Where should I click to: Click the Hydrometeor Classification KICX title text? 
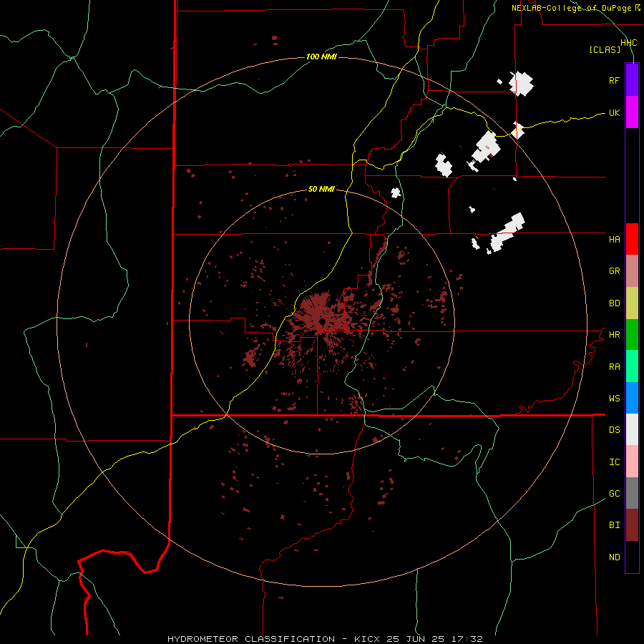point(325,639)
